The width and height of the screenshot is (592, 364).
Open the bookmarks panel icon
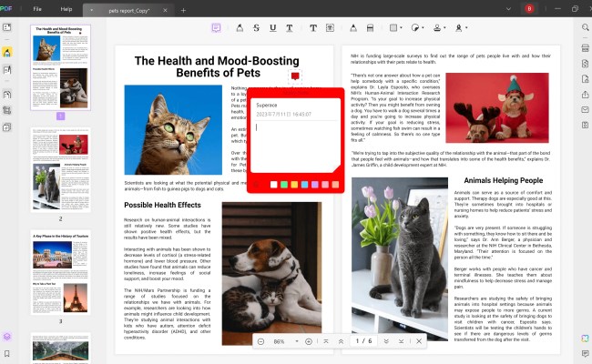[6, 354]
